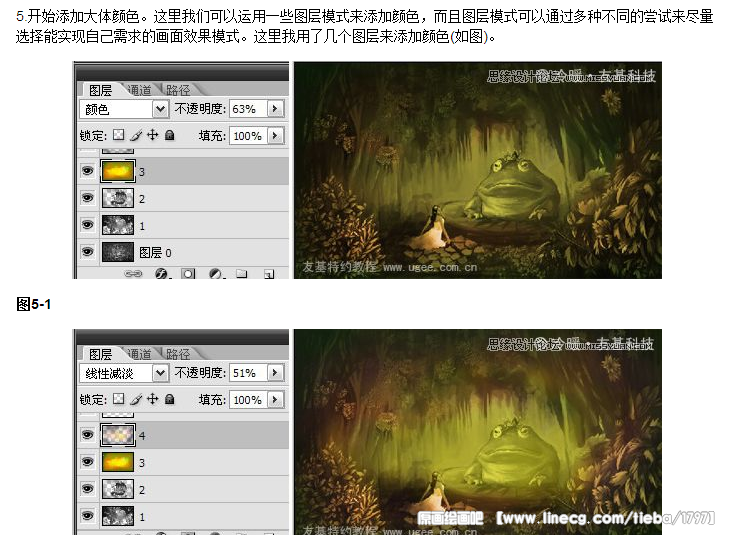Click 100% fill field in 颜色 panel

(249, 136)
